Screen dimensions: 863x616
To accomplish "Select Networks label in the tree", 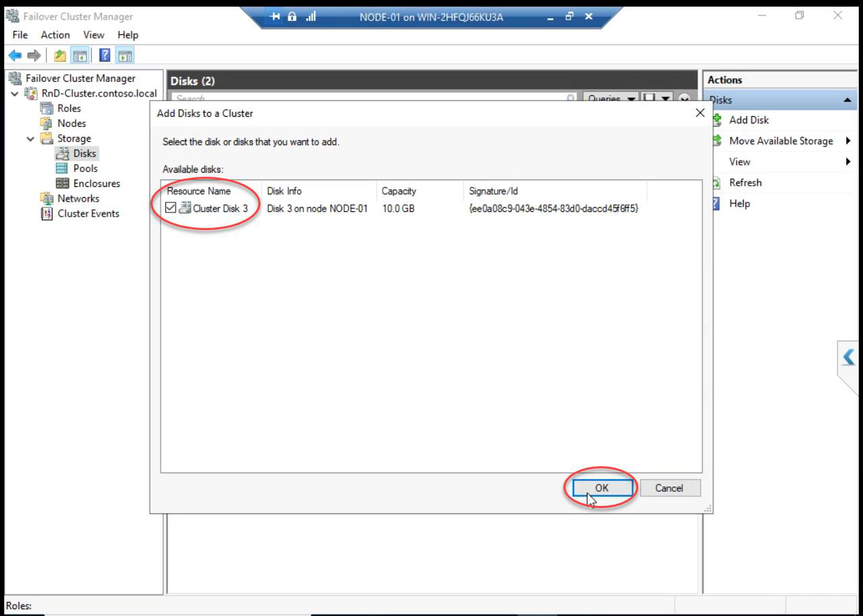I will coord(78,198).
